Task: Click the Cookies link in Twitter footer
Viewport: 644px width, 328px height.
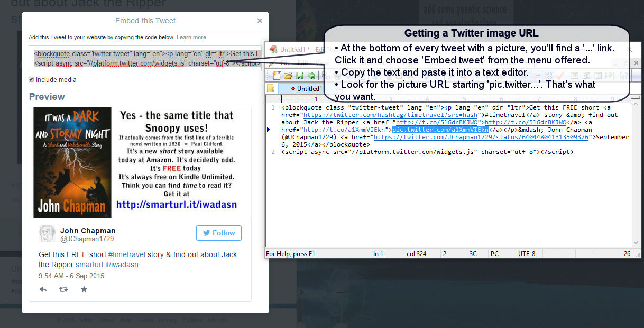Action: [x=192, y=320]
